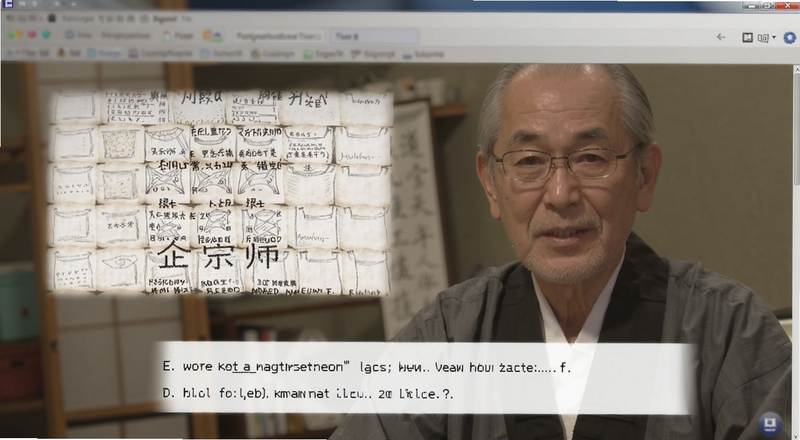Click the back arrow in the toolbar
The image size is (800, 440).
[x=721, y=37]
